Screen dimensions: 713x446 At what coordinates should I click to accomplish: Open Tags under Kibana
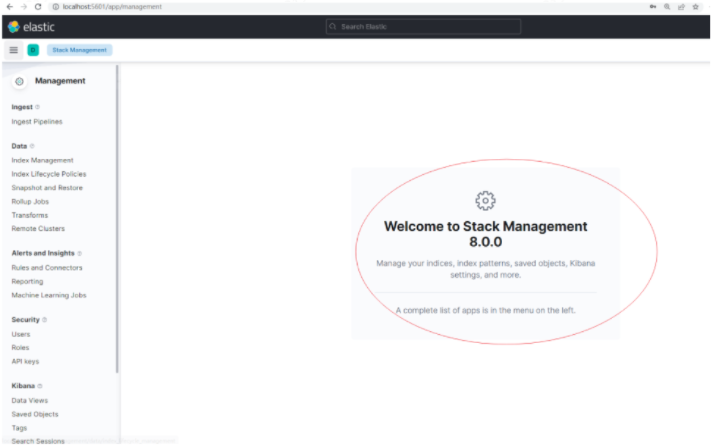pyautogui.click(x=19, y=428)
